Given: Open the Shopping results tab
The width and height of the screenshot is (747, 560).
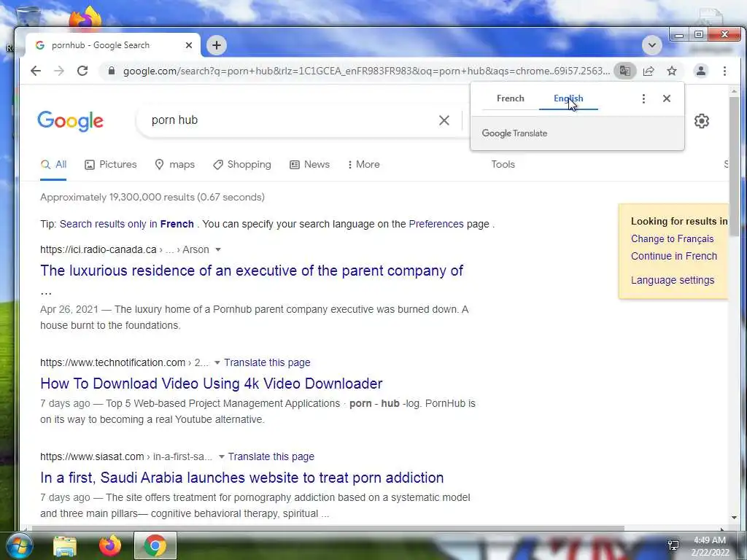Looking at the screenshot, I should tap(242, 165).
